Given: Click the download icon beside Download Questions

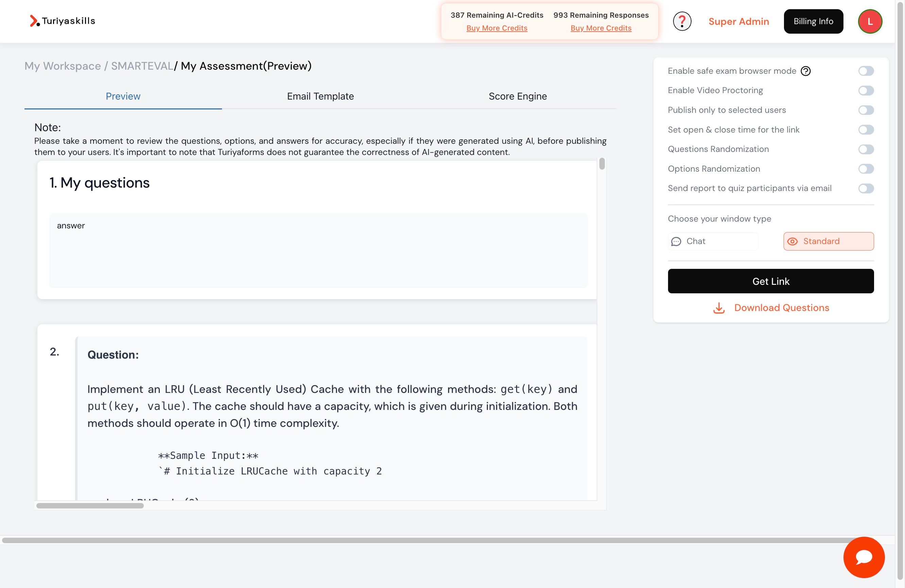Looking at the screenshot, I should pos(718,308).
